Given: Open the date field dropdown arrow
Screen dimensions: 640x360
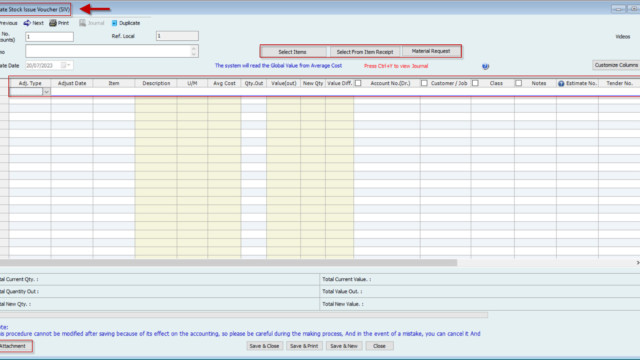Looking at the screenshot, I should coord(69,65).
